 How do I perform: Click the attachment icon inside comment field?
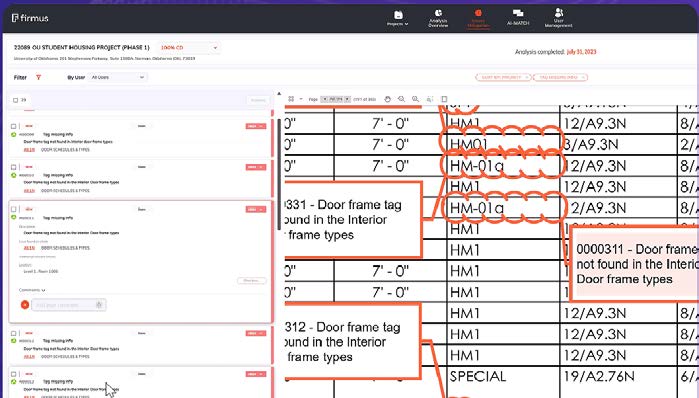pos(99,305)
